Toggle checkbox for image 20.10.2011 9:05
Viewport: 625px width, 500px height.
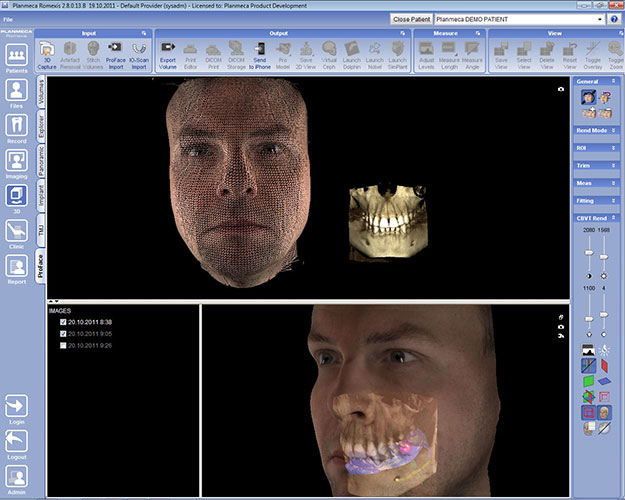63,334
